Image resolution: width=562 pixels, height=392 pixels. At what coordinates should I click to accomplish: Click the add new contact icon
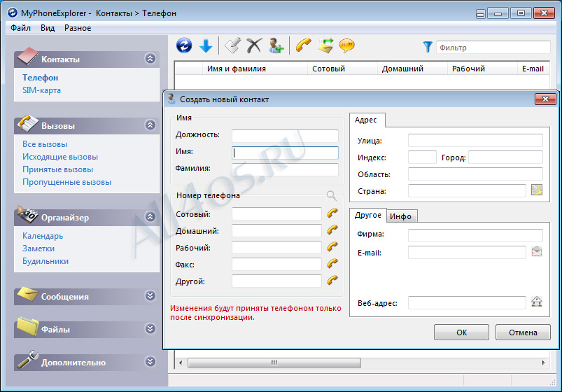point(276,46)
